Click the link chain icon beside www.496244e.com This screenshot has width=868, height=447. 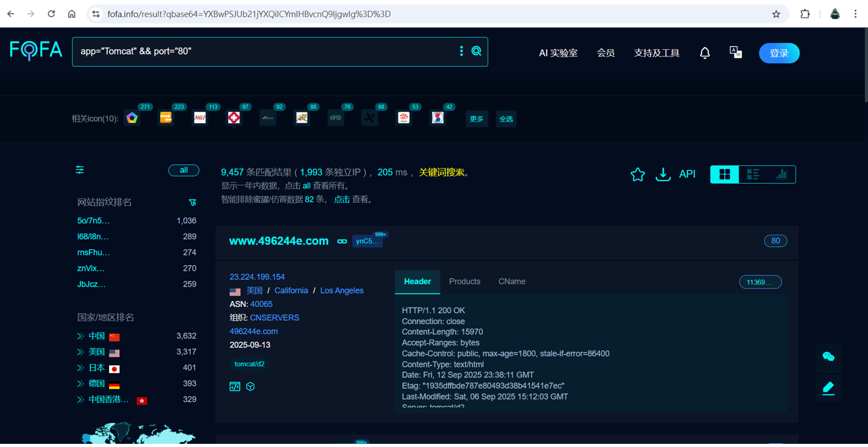tap(342, 242)
